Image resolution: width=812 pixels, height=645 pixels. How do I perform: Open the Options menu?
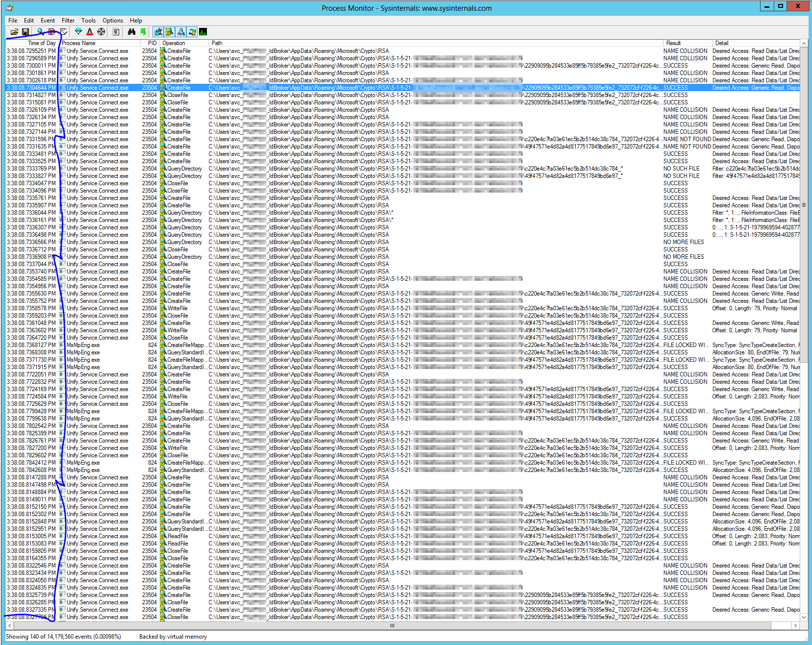point(113,21)
